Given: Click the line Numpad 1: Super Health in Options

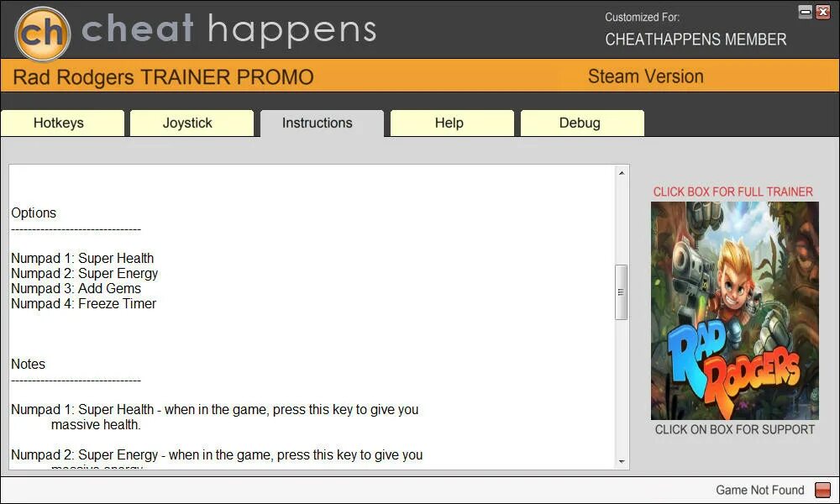Looking at the screenshot, I should [x=82, y=258].
